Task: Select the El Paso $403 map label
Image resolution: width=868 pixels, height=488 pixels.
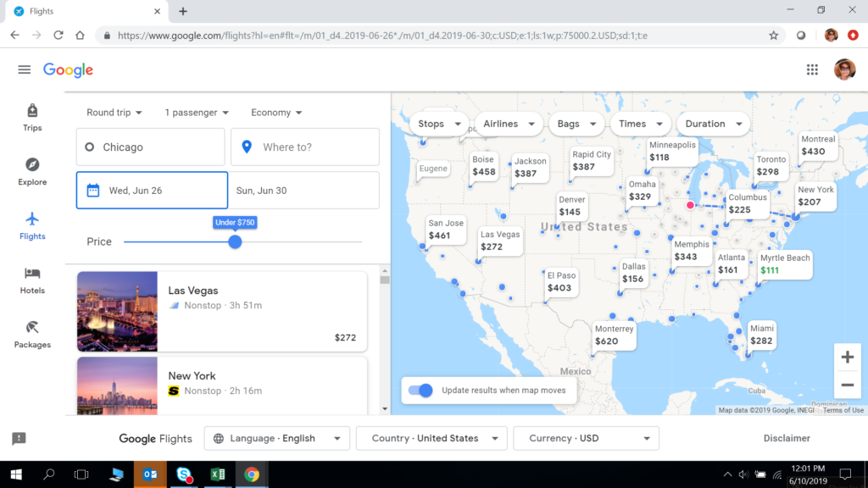Action: (561, 281)
